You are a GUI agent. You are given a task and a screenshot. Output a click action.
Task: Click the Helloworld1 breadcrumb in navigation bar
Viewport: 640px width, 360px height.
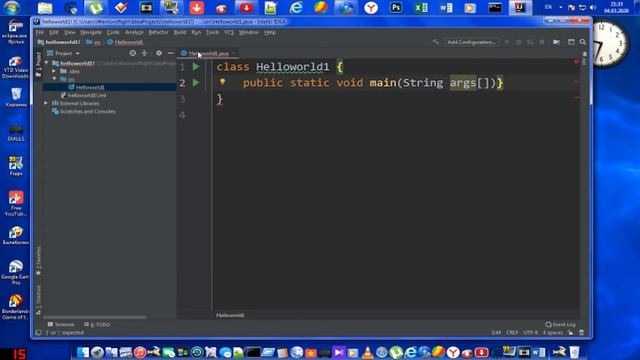coord(125,42)
